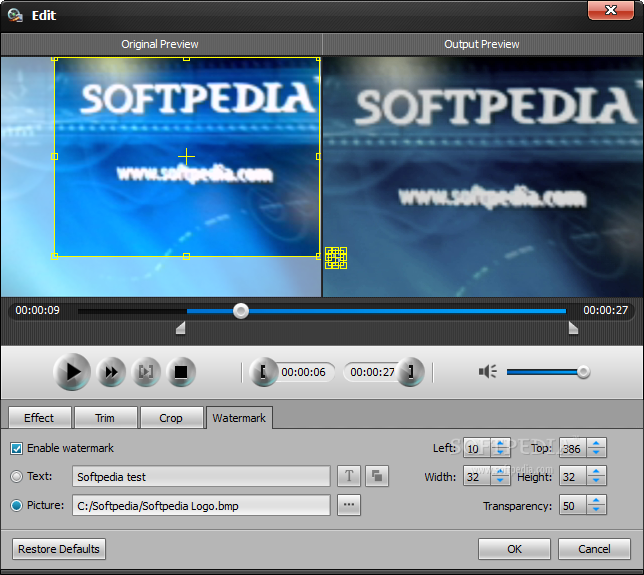
Task: Click the trim end time 00:00:27 field
Action: [x=372, y=372]
